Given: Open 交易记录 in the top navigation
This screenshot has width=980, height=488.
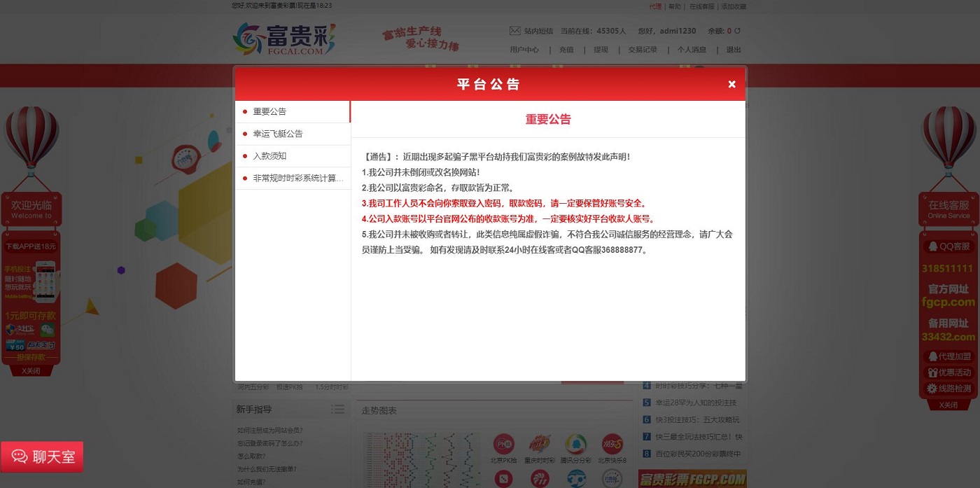Looking at the screenshot, I should 642,50.
